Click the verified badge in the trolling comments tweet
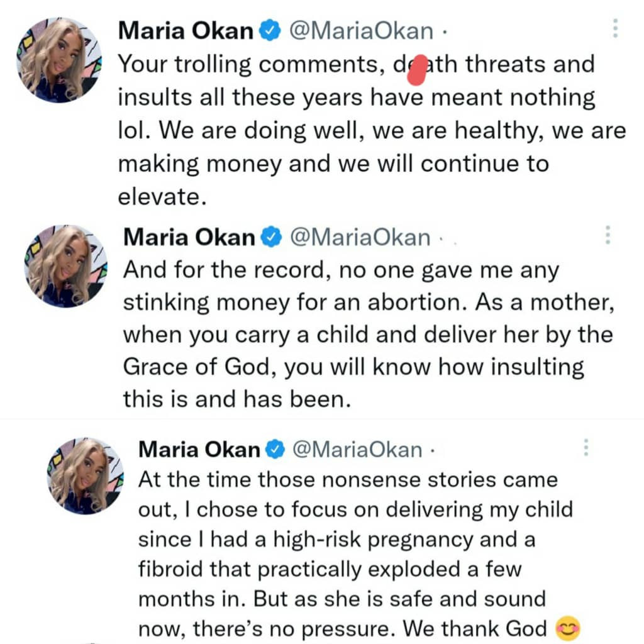 click(x=270, y=31)
